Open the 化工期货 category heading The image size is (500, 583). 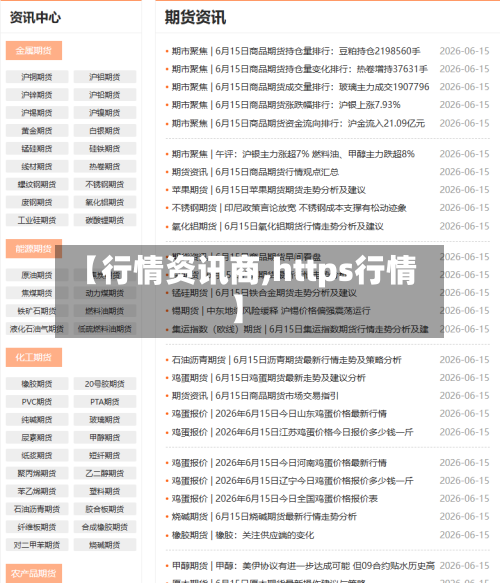point(34,357)
